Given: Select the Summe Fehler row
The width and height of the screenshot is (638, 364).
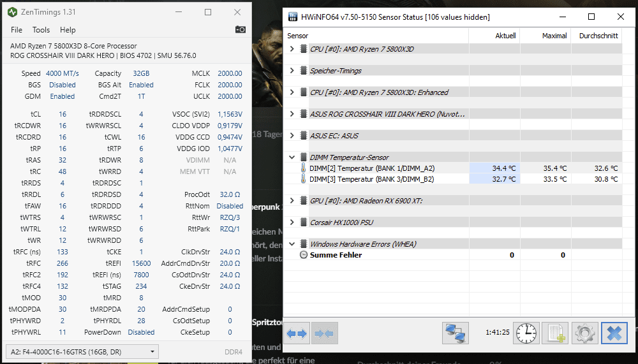Looking at the screenshot, I should (x=453, y=255).
